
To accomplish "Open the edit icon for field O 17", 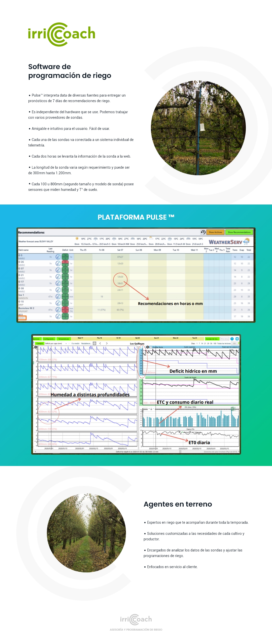I will click(x=58, y=283).
